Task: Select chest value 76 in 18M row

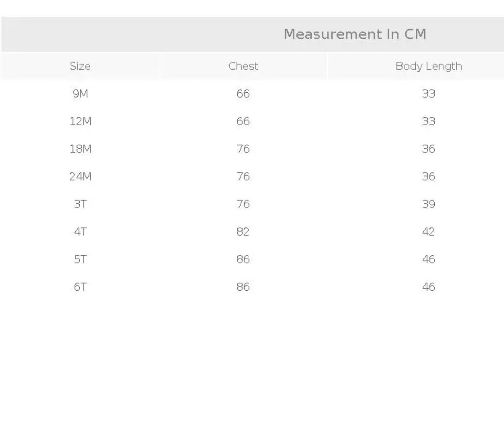Action: [x=243, y=149]
